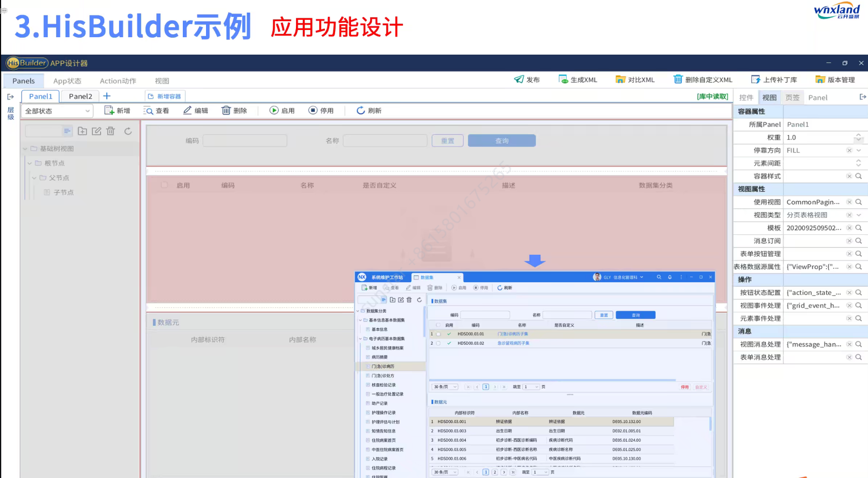This screenshot has height=478, width=868.
Task: Click the 发布 publish icon in the top toolbar
Action: click(519, 79)
